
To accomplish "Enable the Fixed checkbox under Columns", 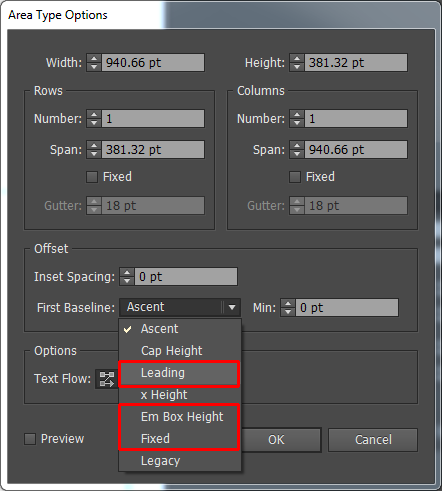I will click(295, 177).
